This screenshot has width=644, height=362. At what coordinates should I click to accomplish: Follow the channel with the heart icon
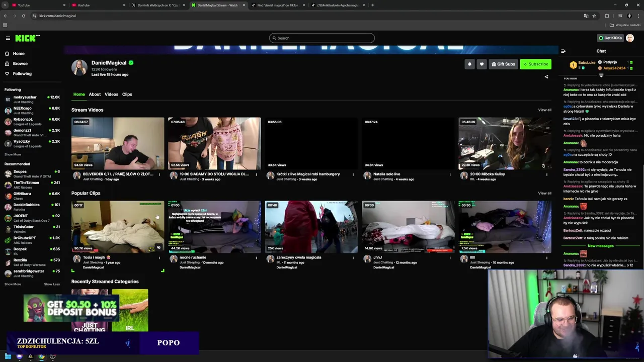481,64
